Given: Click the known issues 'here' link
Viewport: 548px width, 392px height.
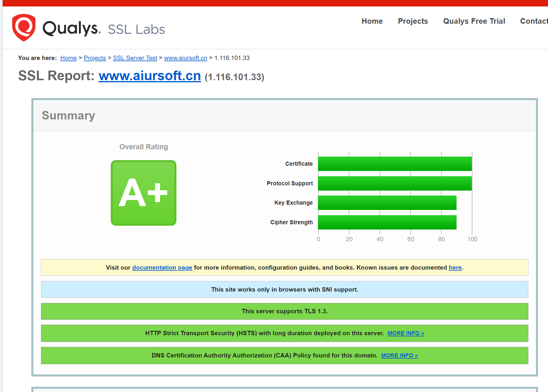Looking at the screenshot, I should [x=455, y=268].
